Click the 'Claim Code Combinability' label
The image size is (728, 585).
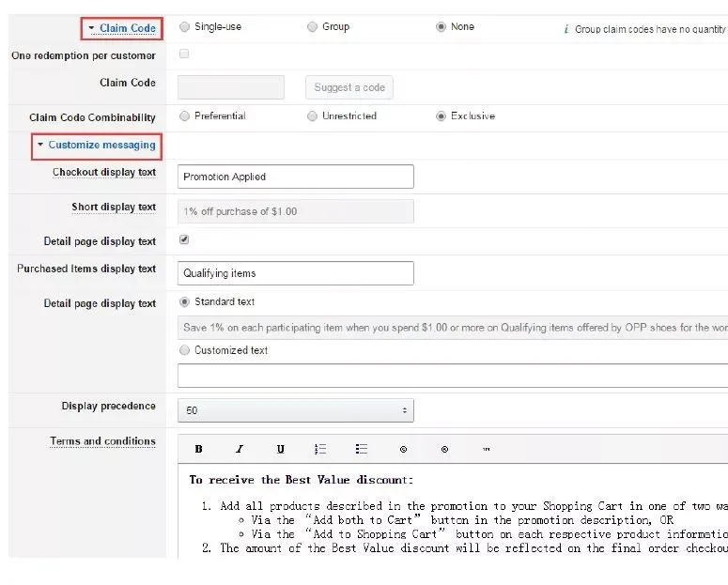92,117
